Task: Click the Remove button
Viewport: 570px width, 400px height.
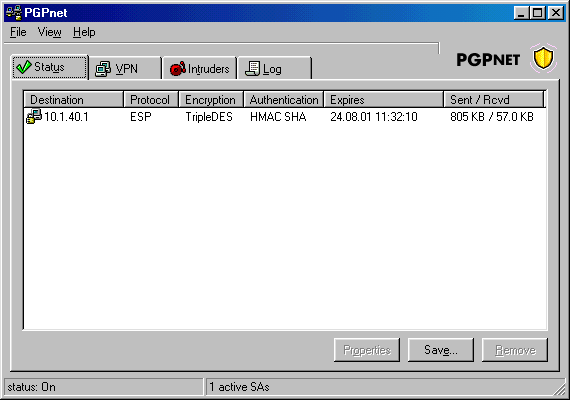Action: click(515, 350)
